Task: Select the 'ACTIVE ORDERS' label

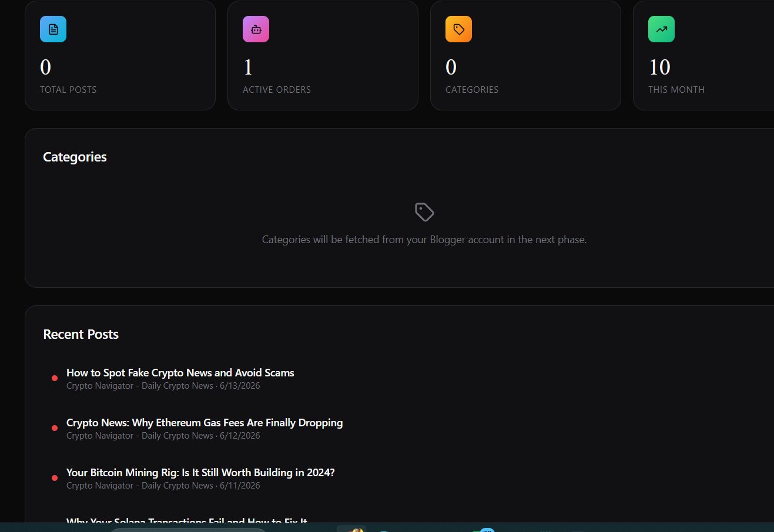Action: (x=277, y=90)
